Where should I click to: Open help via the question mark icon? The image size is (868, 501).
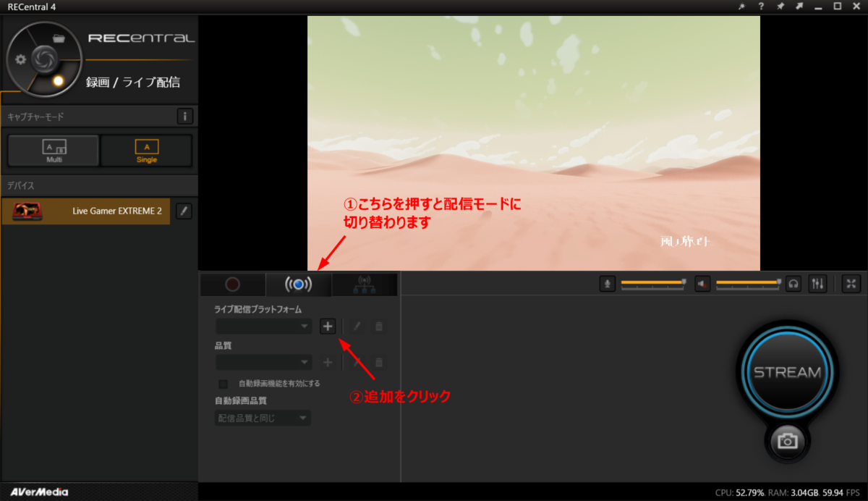point(762,7)
